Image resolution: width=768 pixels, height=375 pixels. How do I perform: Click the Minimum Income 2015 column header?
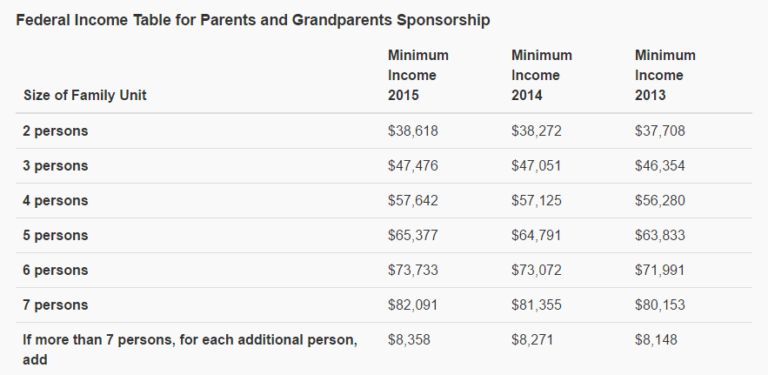(418, 75)
